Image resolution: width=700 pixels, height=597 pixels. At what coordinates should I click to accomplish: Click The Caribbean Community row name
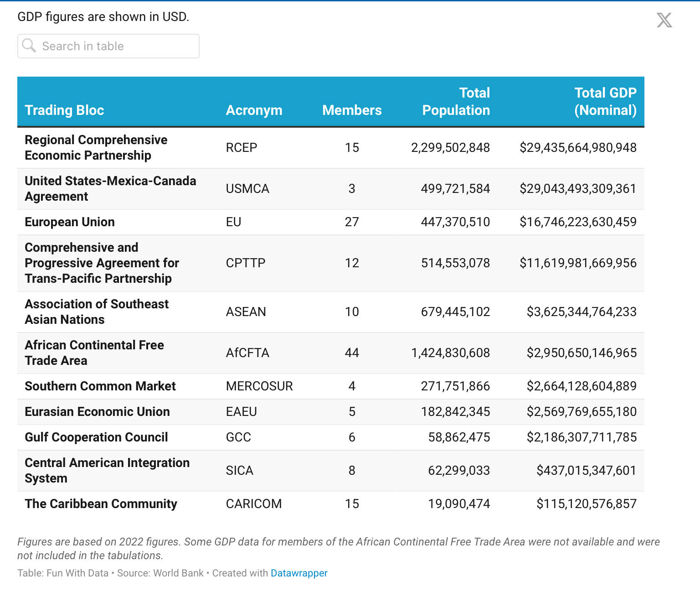pos(101,504)
